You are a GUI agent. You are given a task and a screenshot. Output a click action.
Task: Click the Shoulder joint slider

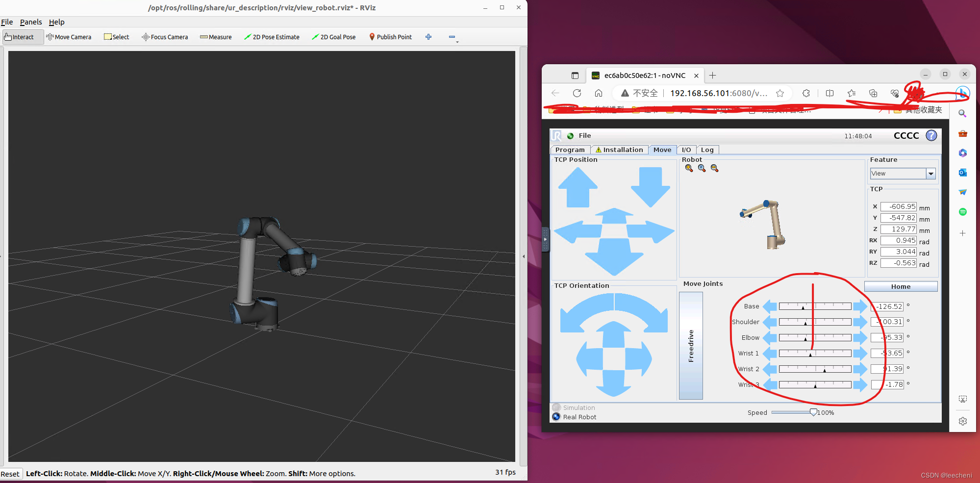coord(815,322)
